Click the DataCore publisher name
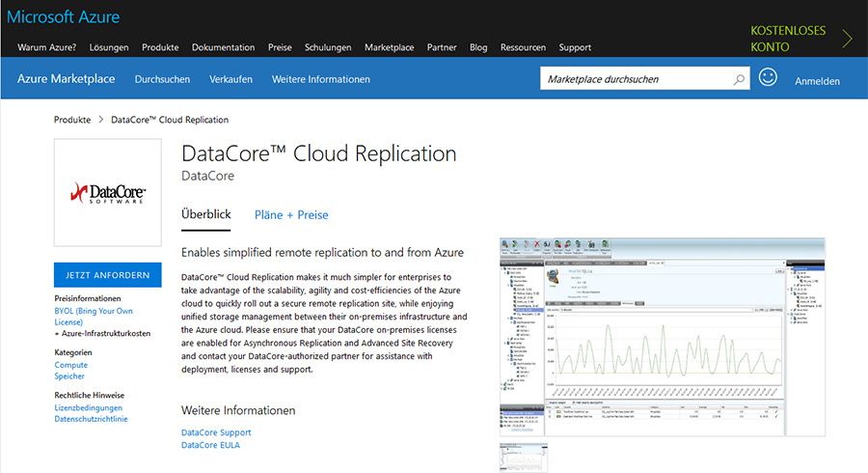The height and width of the screenshot is (473, 868). click(x=207, y=176)
